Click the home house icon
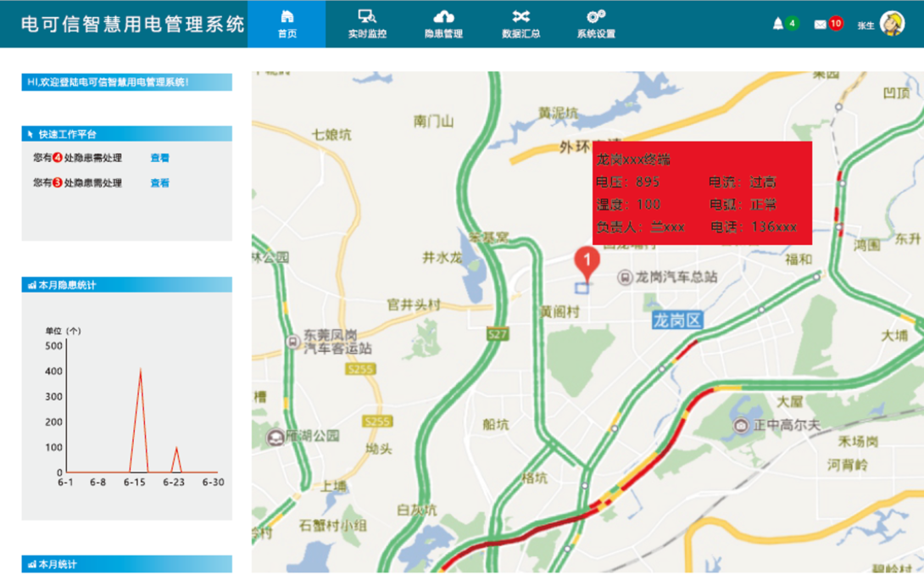The height and width of the screenshot is (575, 924). coord(287,16)
